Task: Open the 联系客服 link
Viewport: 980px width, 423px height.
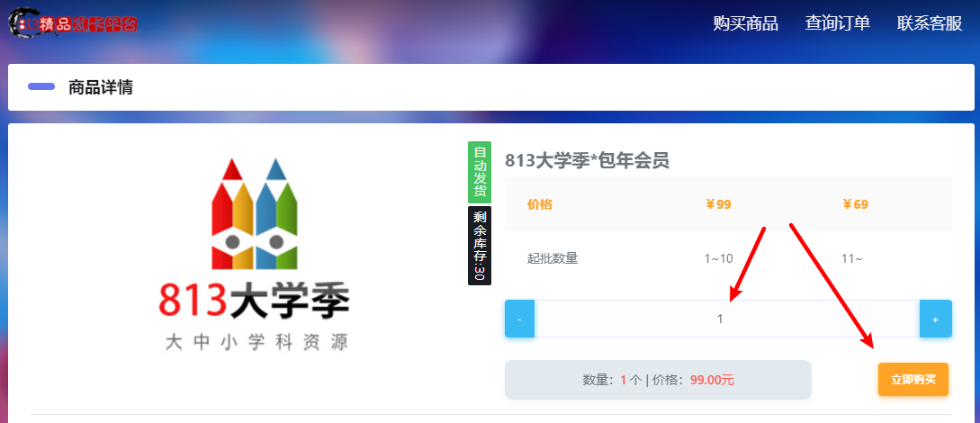Action: [930, 23]
